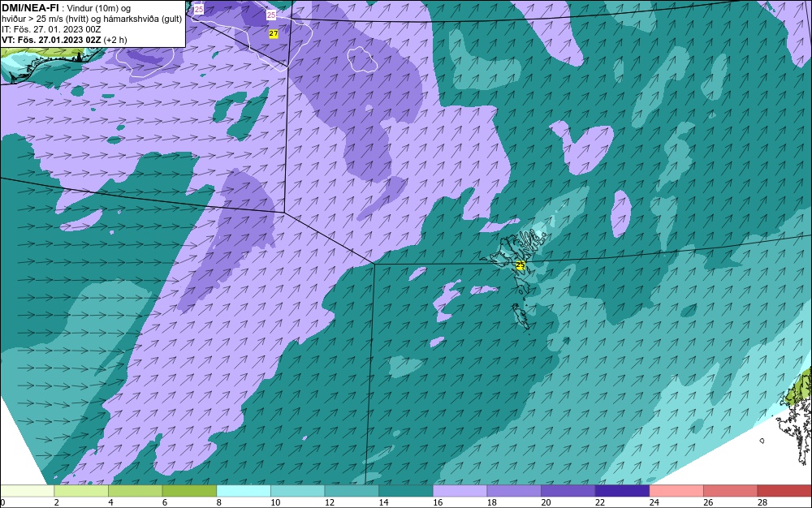The height and width of the screenshot is (508, 812).
Task: Click the 4–6 m/s green legend swatch
Action: point(135,490)
